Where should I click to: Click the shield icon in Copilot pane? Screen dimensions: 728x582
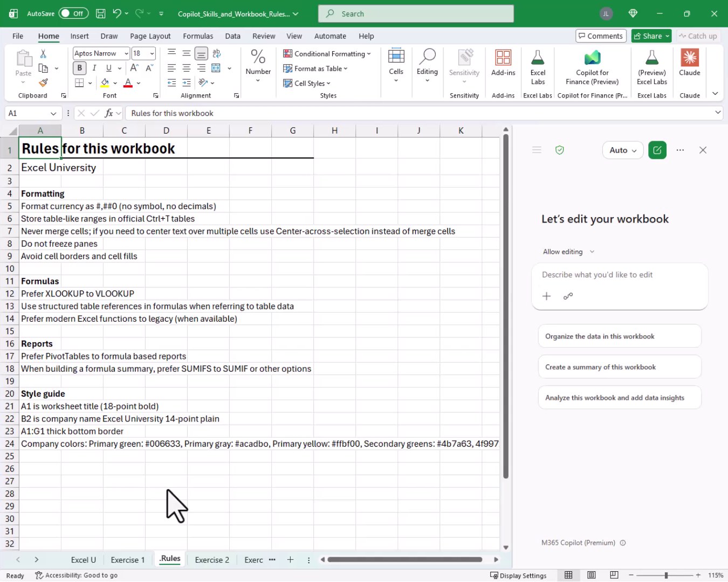tap(560, 150)
